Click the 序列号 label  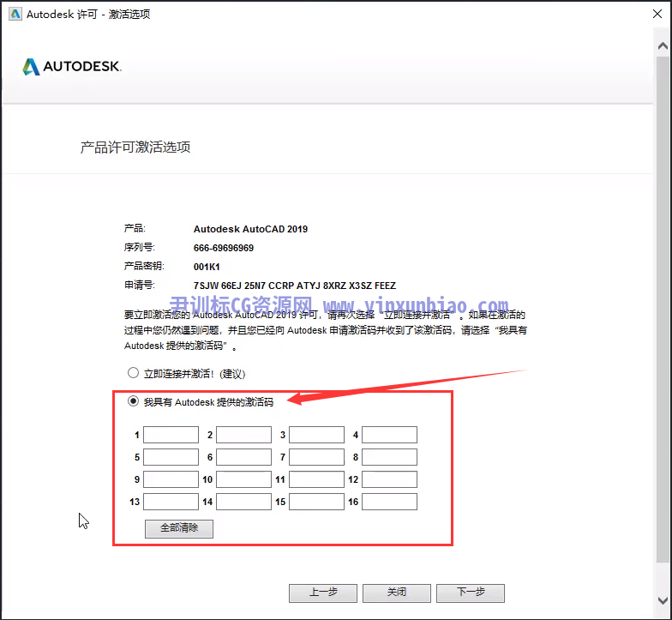(140, 247)
